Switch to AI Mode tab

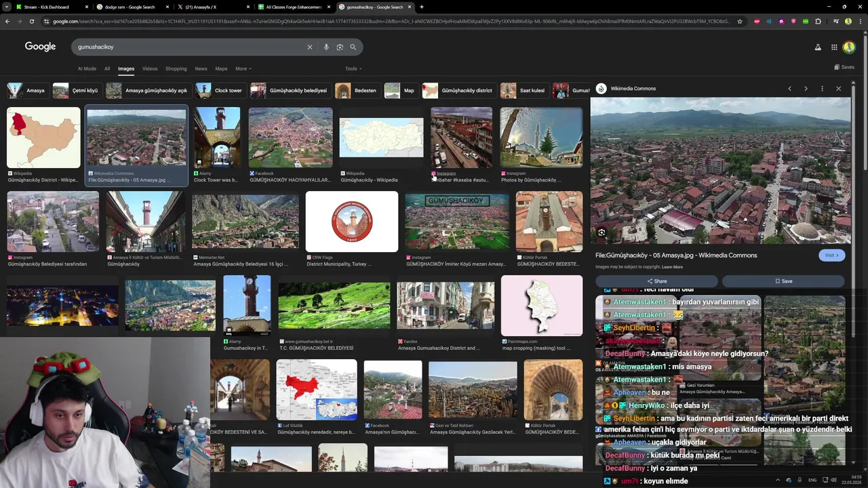tap(87, 68)
